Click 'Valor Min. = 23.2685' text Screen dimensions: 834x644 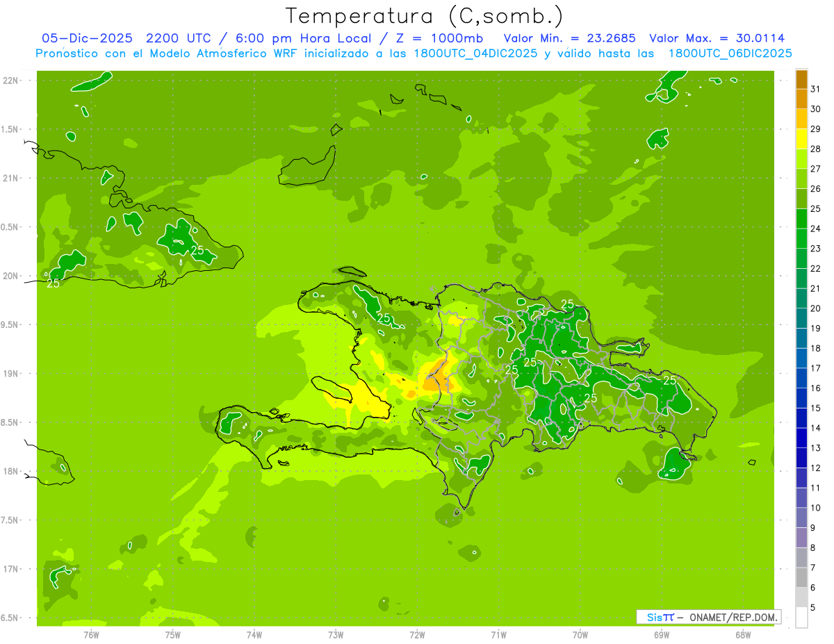tap(570, 38)
